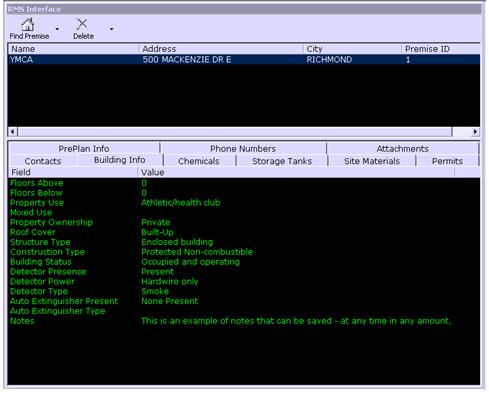Click the Delete X icon

[82, 24]
